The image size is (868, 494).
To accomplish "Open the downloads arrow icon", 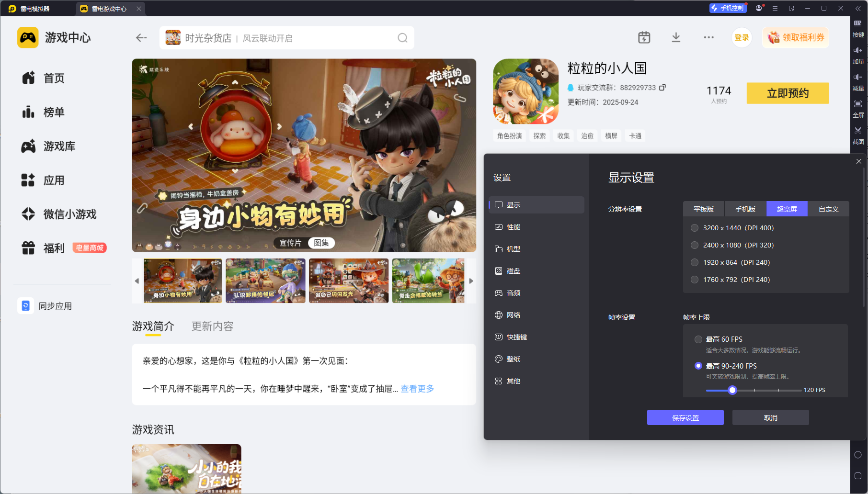I will [x=676, y=37].
